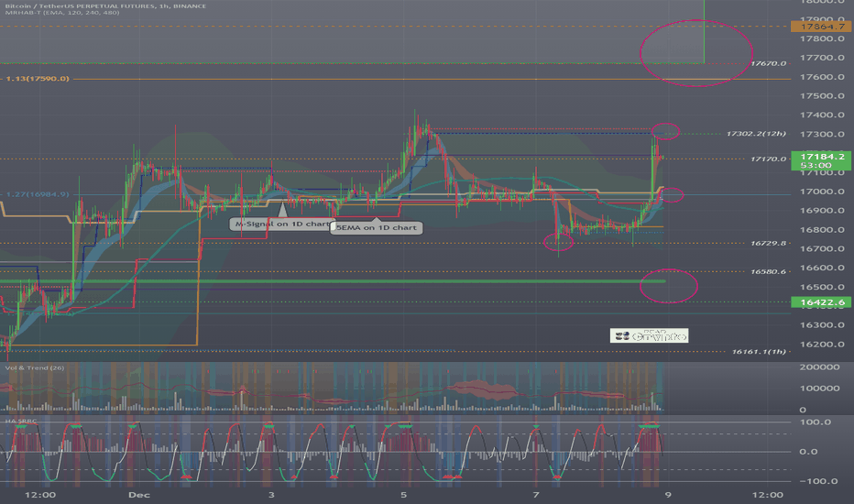854x504 pixels.
Task: Select the HA SRRC indicator label
Action: (x=21, y=422)
